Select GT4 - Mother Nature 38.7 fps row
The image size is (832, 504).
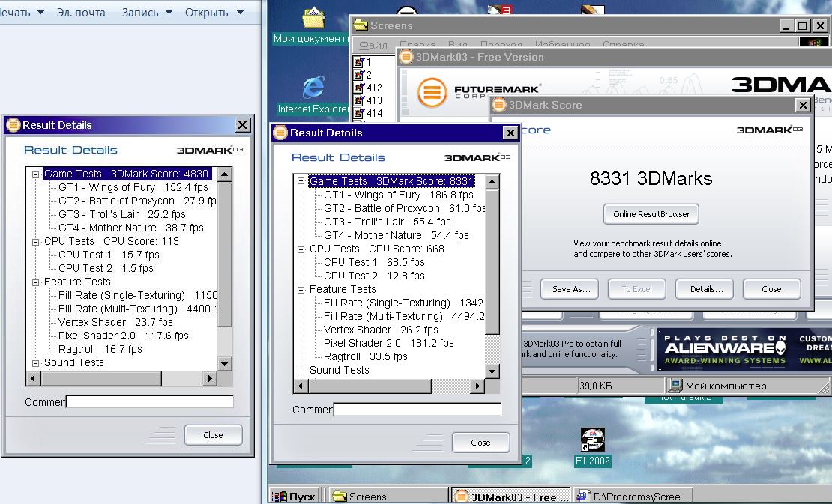coord(131,228)
